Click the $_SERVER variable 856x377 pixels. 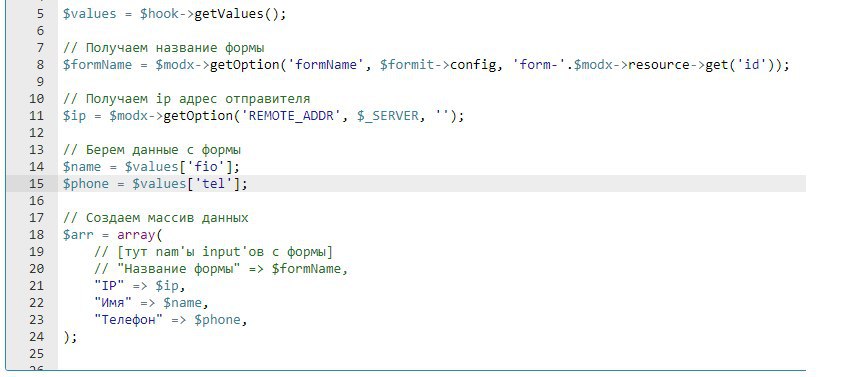[388, 116]
